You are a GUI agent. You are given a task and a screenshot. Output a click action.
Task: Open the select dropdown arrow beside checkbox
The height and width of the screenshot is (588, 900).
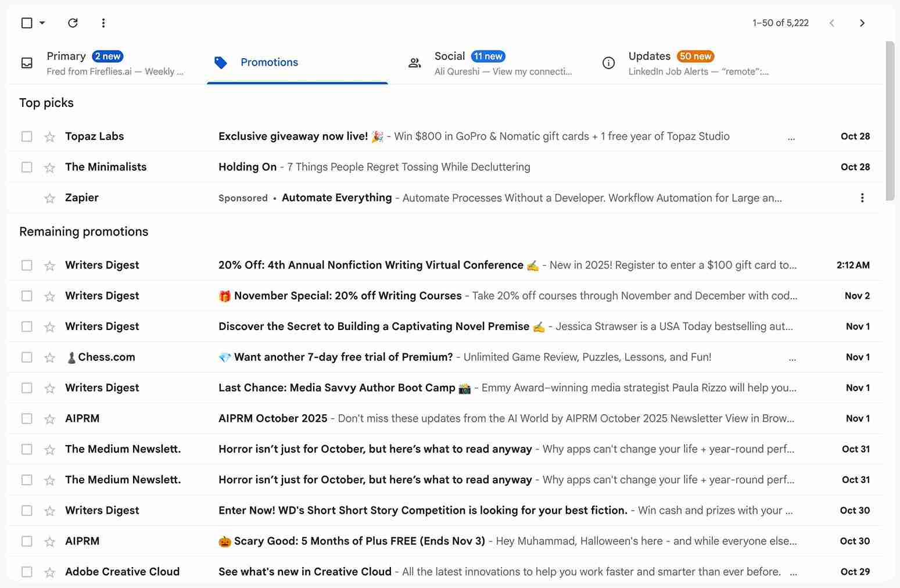[x=42, y=23]
